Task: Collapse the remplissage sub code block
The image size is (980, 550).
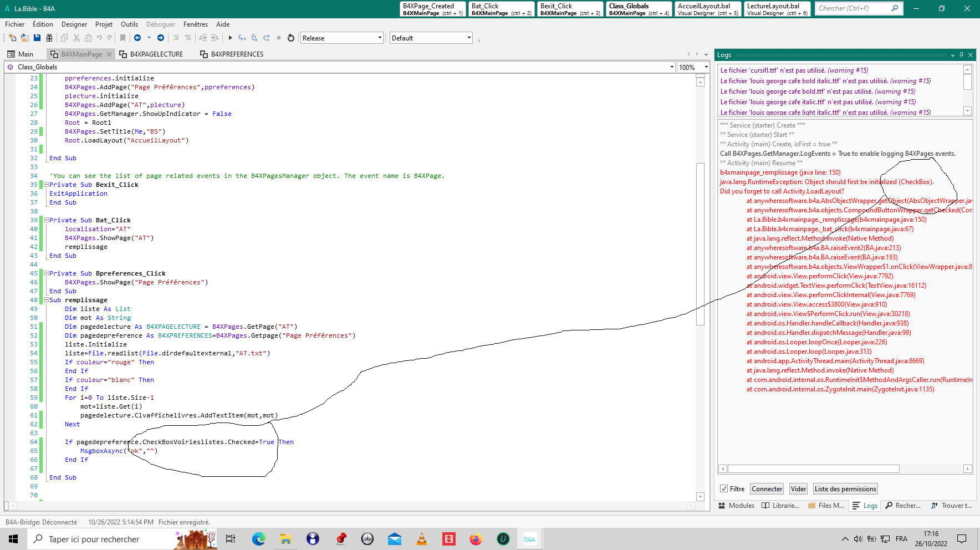Action: (x=47, y=300)
